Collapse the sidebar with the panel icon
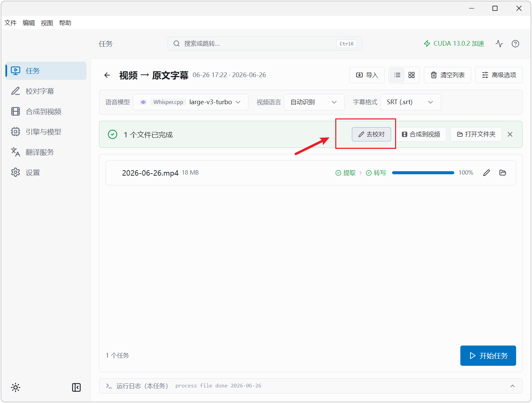This screenshot has height=403, width=532. click(76, 387)
